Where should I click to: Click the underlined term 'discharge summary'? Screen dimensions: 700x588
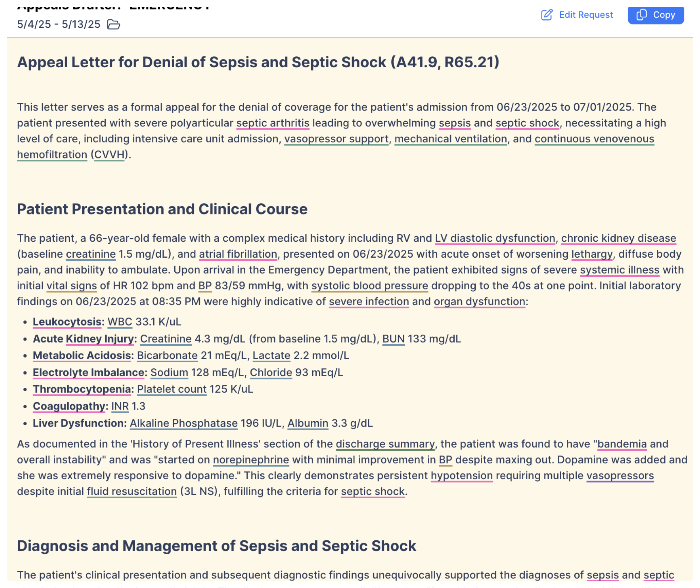[x=385, y=444]
